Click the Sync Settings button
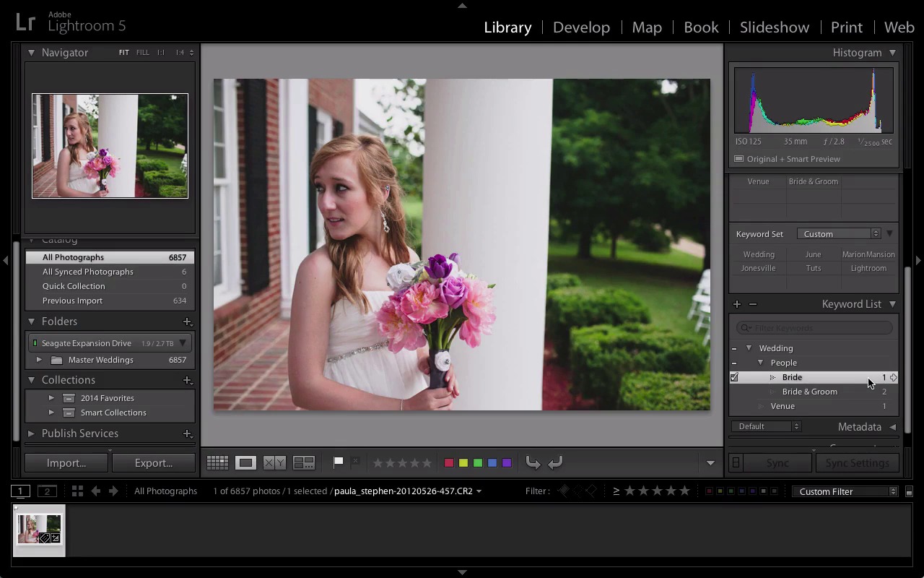The height and width of the screenshot is (578, 924). (857, 463)
